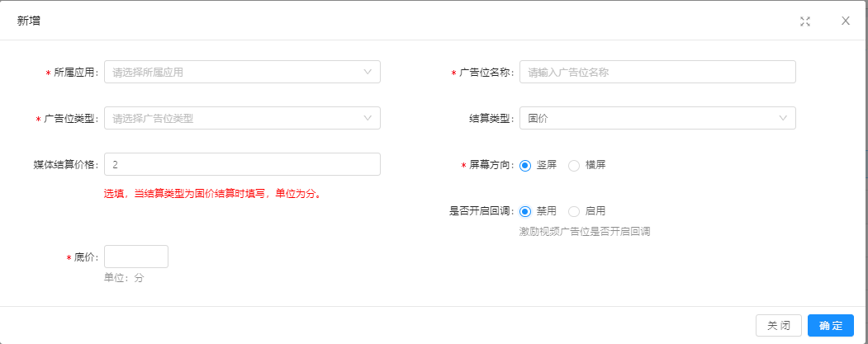Expand the 请选择广告位类型 dropdown

coord(231,118)
